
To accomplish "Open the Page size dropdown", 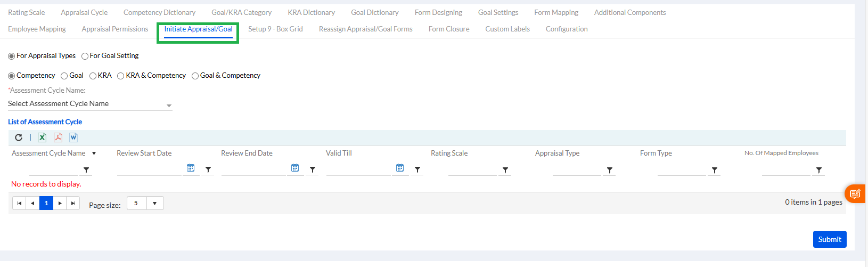I will pos(154,203).
